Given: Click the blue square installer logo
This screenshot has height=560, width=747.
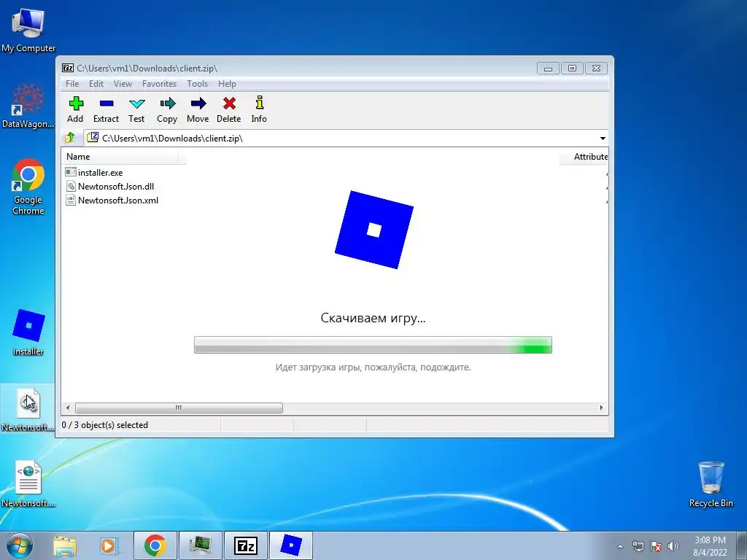Looking at the screenshot, I should click(x=374, y=230).
